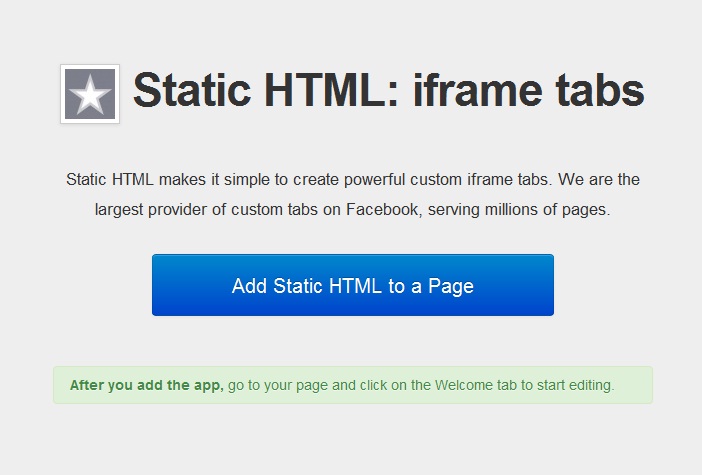Click 'We are the' at end of first description line

[x=599, y=180]
